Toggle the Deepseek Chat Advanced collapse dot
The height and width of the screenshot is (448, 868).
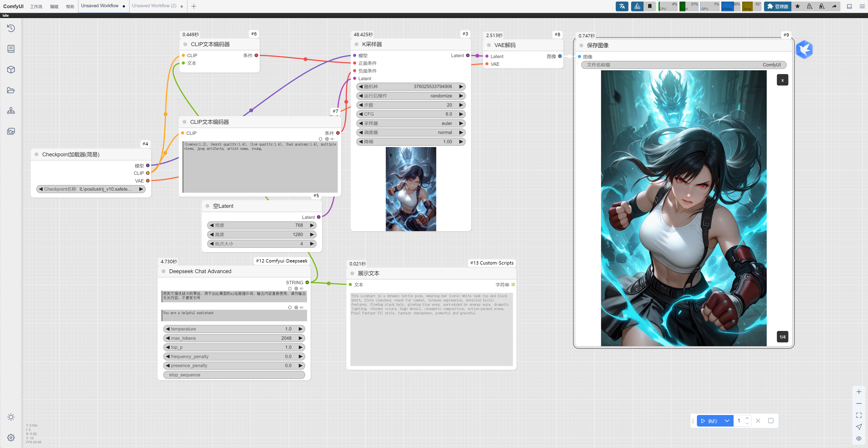coord(163,271)
